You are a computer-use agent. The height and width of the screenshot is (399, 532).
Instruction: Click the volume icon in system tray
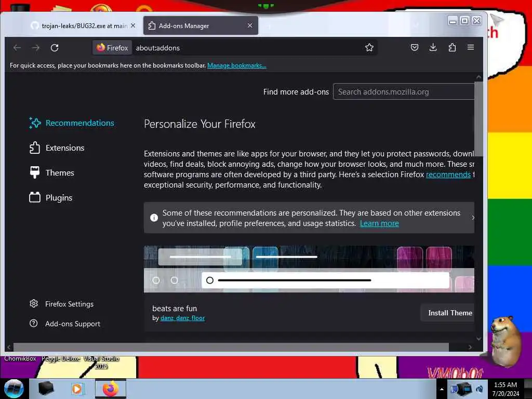point(480,389)
